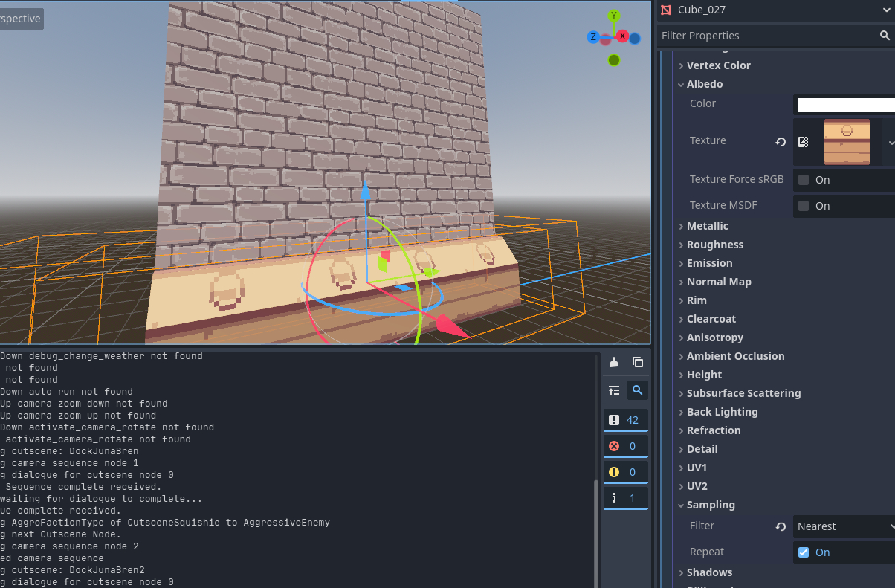
Task: Click the Filter Properties search field
Action: click(766, 36)
